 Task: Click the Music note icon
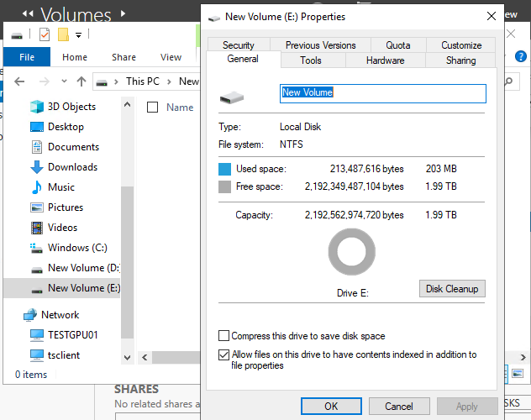[37, 187]
